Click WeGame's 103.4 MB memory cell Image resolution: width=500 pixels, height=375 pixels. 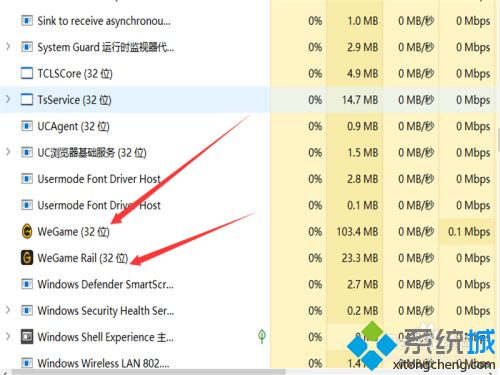(x=355, y=231)
